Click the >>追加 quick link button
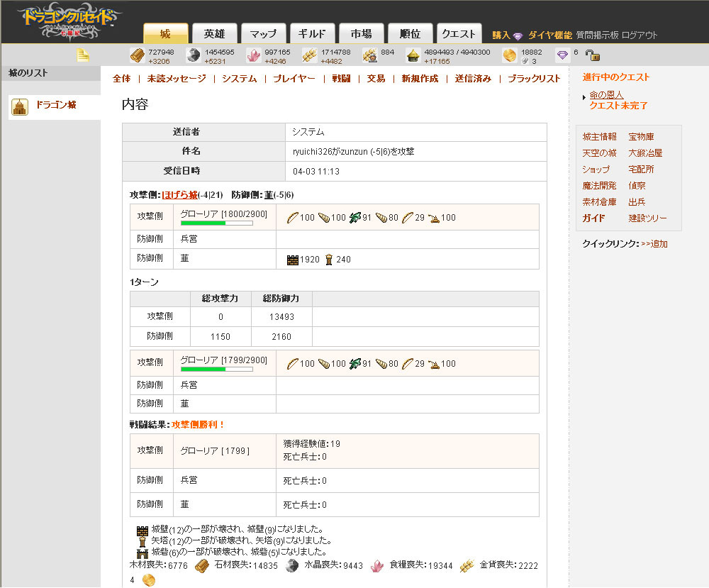 tap(654, 244)
